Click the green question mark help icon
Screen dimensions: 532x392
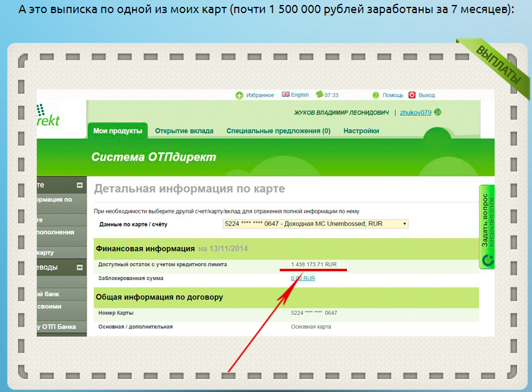[376, 95]
